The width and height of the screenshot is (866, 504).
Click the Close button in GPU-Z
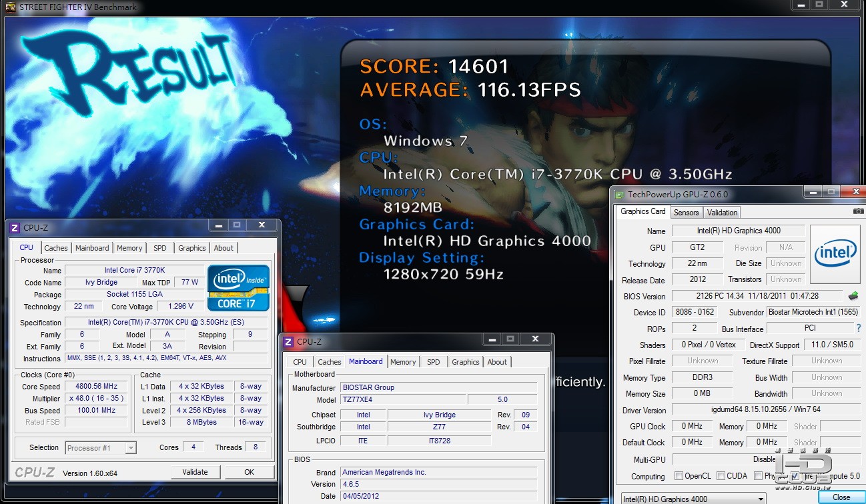point(841,497)
